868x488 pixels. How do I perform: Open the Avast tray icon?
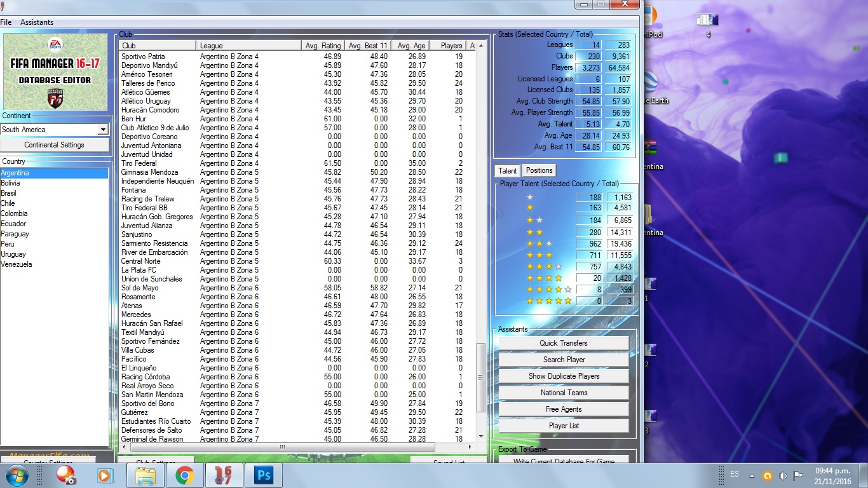click(768, 475)
